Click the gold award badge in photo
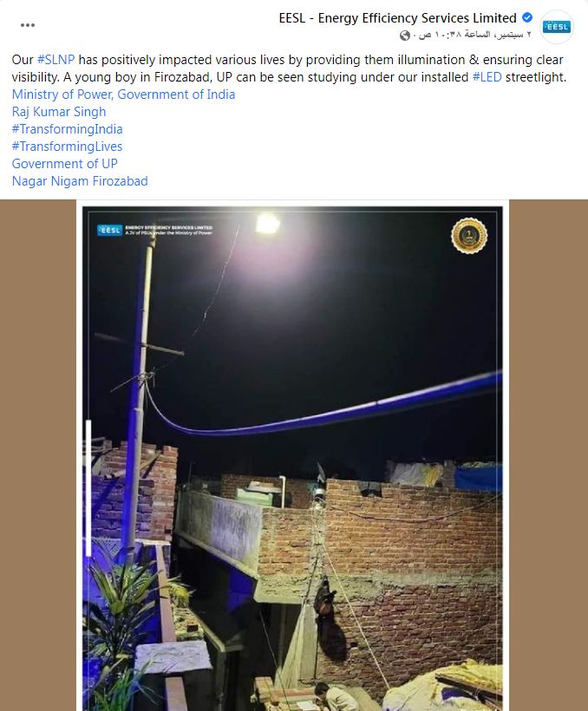Image resolution: width=588 pixels, height=711 pixels. coord(469,236)
